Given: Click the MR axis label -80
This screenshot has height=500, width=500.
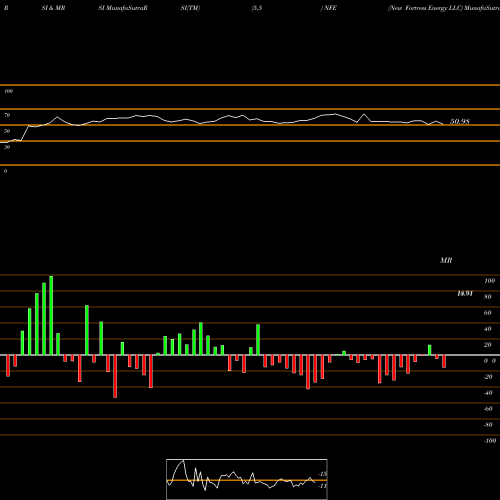Looking at the screenshot, I should pos(488,425).
